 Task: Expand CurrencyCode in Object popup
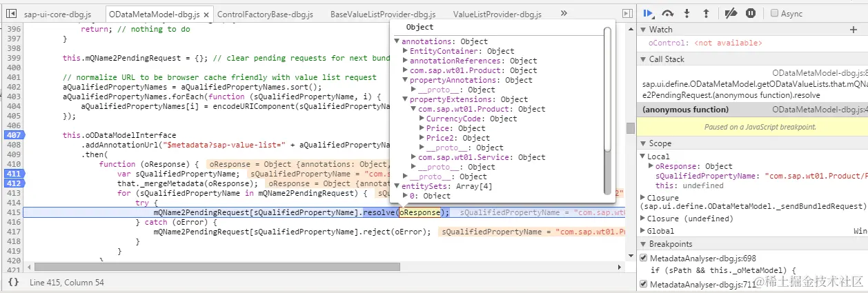(422, 119)
